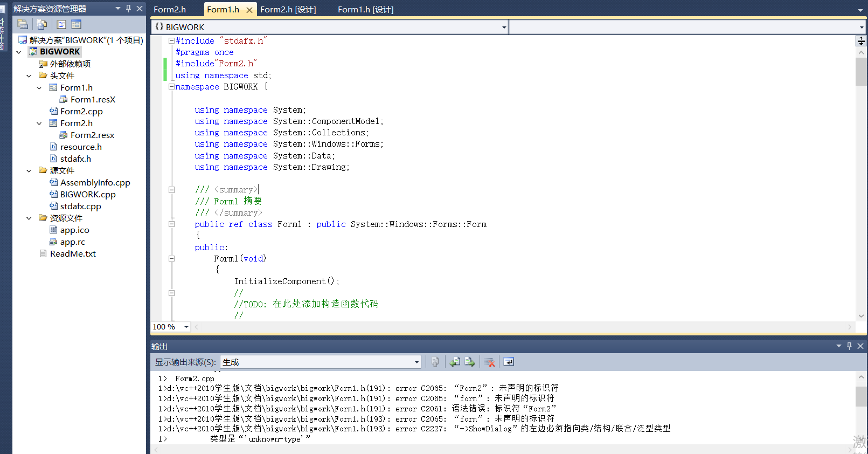The height and width of the screenshot is (454, 868).
Task: Click the Properties icon in Solution Explorer toolbar
Action: 23,24
